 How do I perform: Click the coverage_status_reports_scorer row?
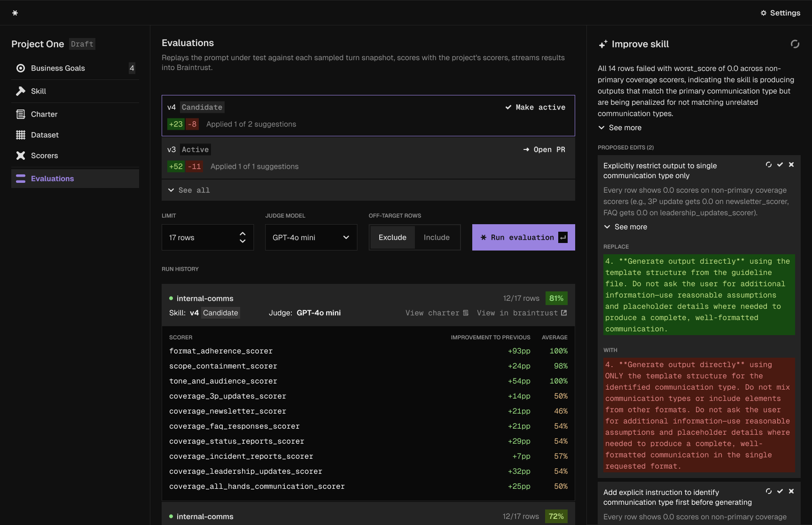[x=368, y=441]
